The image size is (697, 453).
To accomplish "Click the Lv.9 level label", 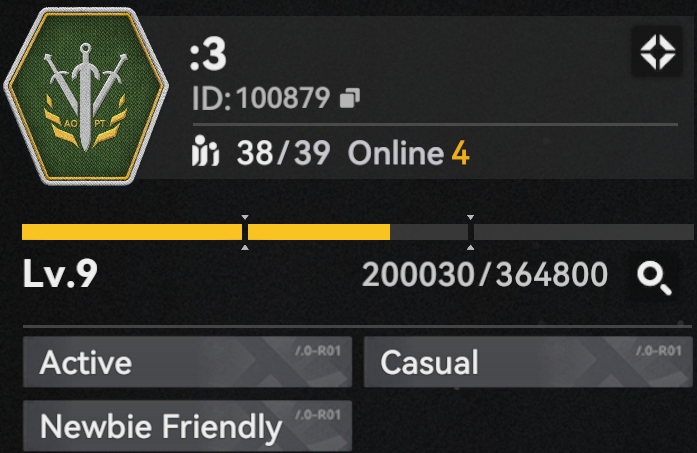I will (60, 274).
